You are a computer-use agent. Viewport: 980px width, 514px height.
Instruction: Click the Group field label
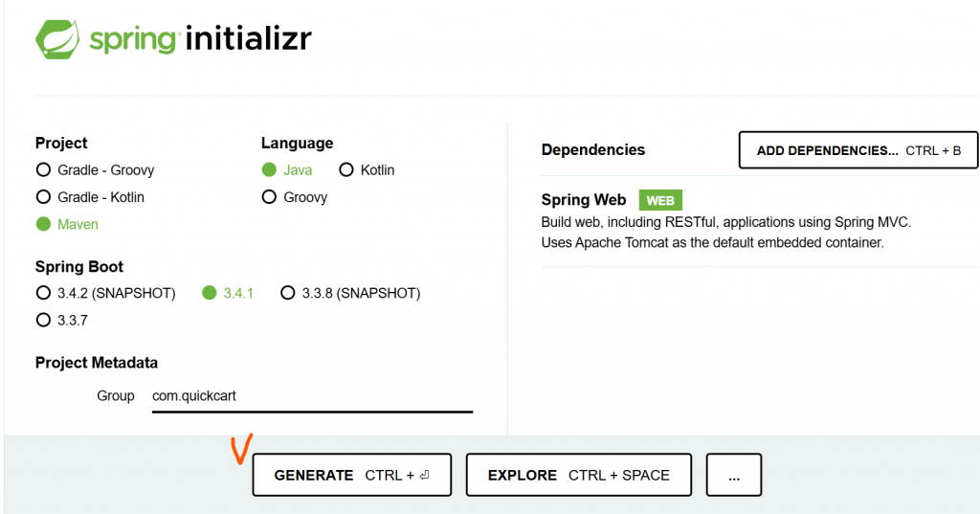[115, 395]
